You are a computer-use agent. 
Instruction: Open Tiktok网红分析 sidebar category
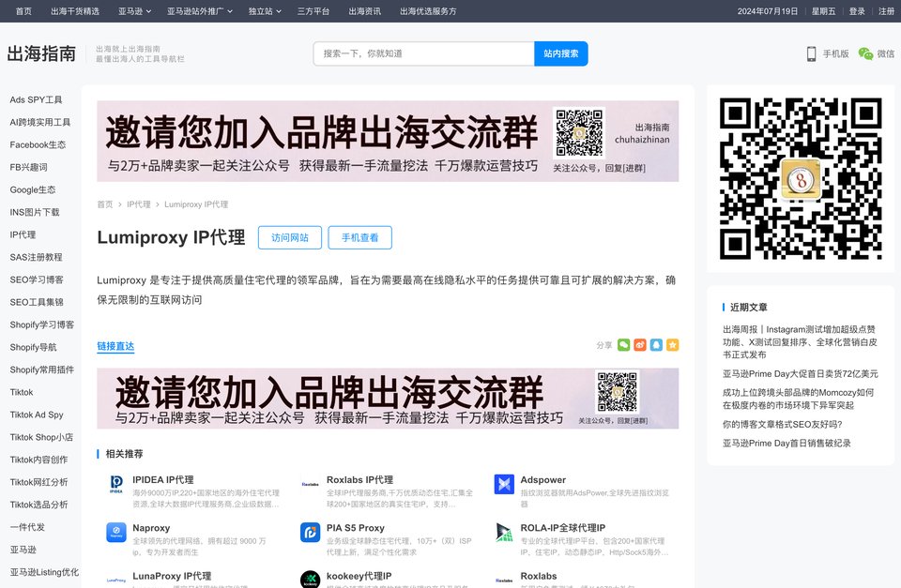(x=39, y=482)
